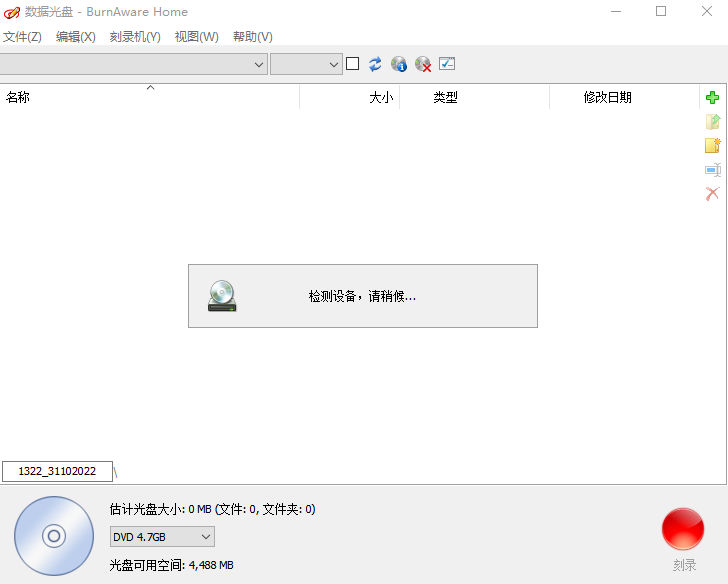Open the burn options icon
728x584 pixels.
pyautogui.click(x=447, y=64)
